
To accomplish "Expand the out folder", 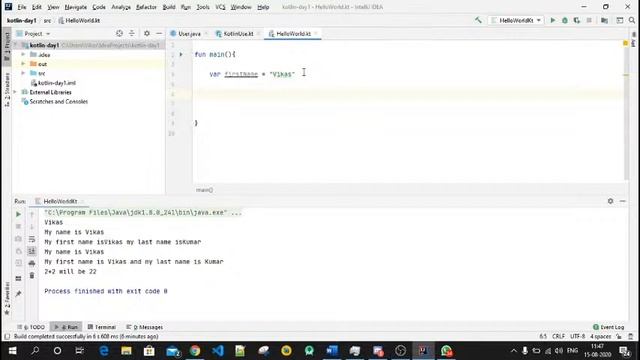I will coord(23,64).
